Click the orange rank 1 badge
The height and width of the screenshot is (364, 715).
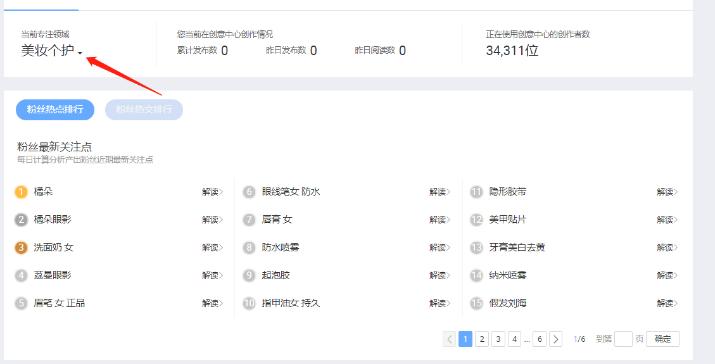pos(21,192)
